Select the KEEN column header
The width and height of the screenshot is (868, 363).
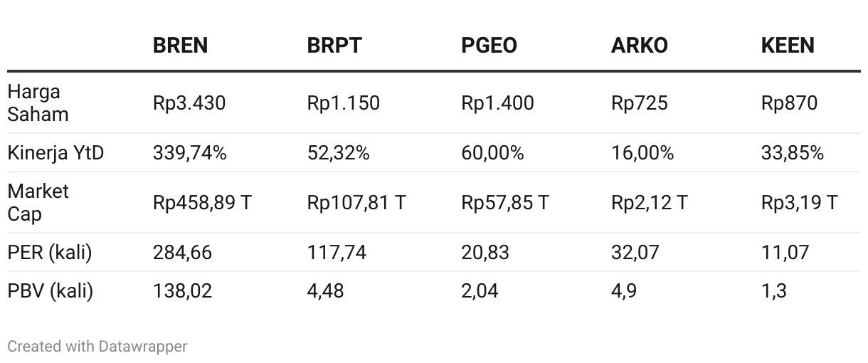787,46
